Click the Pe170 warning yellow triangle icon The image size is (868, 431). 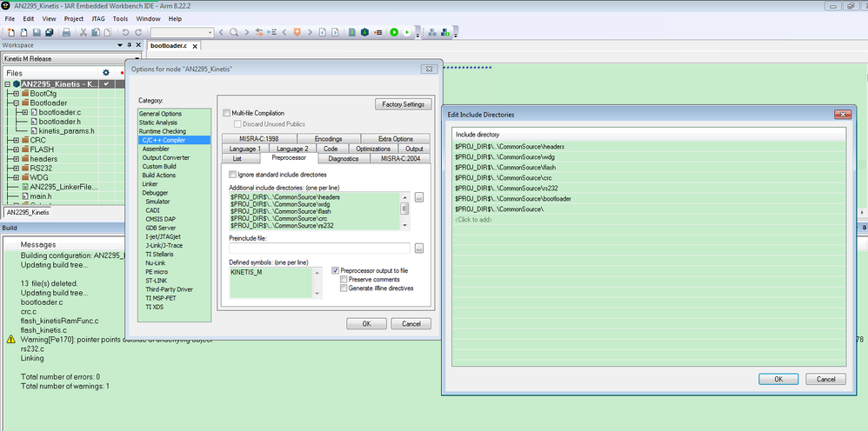pyautogui.click(x=10, y=339)
